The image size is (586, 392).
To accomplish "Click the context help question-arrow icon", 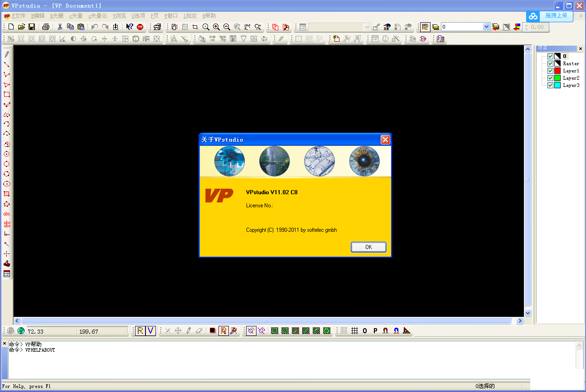I will (130, 27).
